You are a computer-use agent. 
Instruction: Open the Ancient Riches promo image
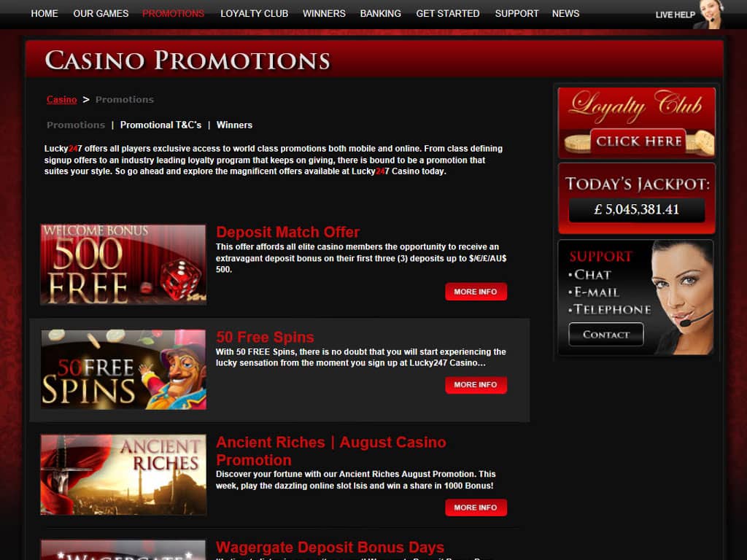(x=123, y=474)
